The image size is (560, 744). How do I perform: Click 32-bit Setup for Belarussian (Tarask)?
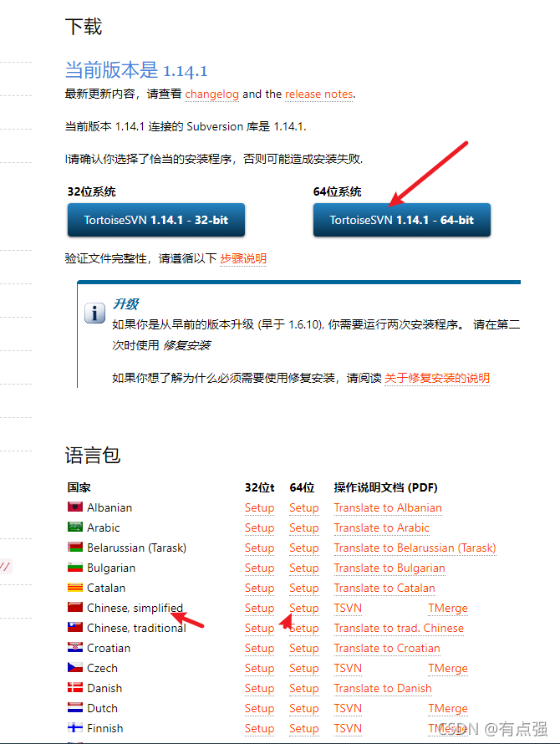[x=260, y=548]
